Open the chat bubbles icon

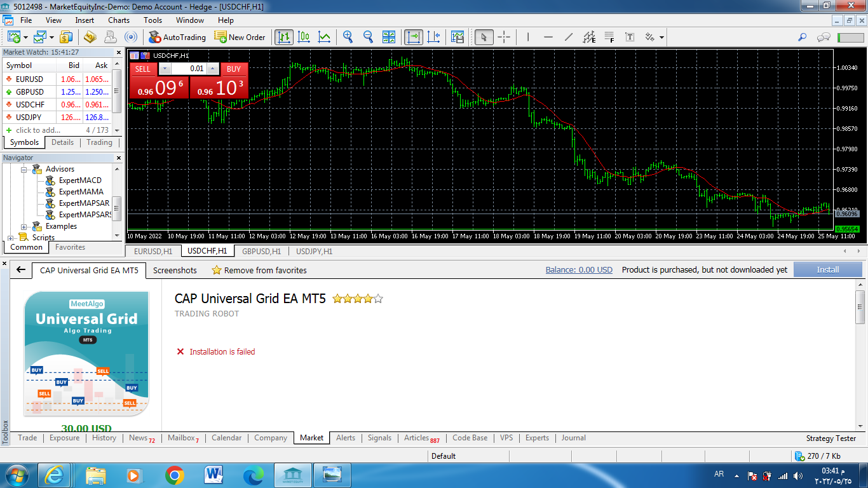coord(824,37)
